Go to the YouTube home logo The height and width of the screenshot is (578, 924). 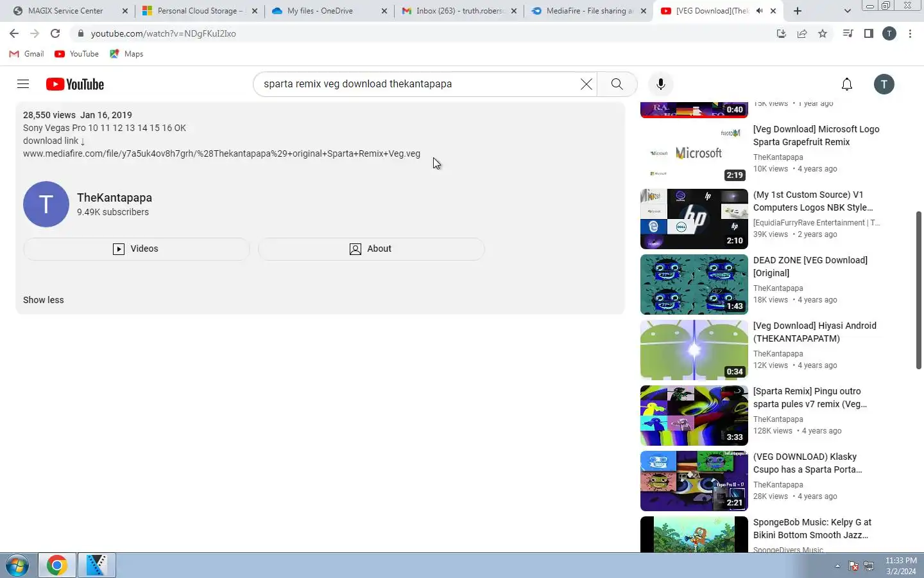[75, 84]
